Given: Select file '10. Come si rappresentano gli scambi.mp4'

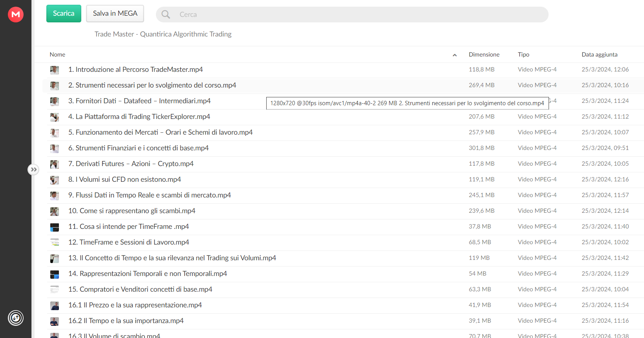Looking at the screenshot, I should pyautogui.click(x=132, y=211).
